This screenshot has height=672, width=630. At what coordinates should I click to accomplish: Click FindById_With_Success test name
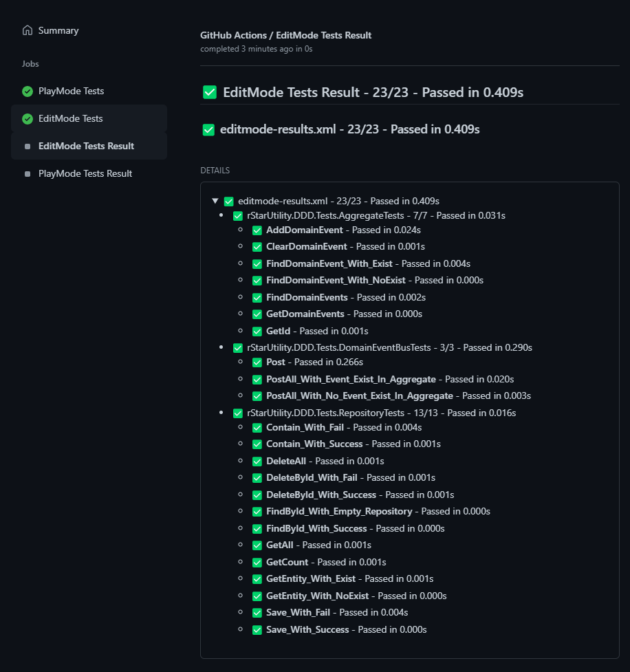[x=316, y=528]
